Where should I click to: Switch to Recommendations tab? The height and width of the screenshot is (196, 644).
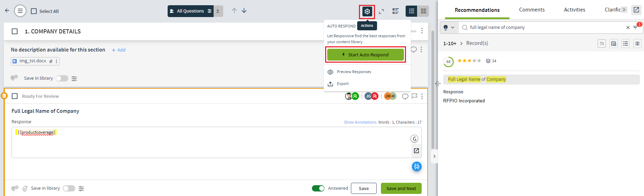pos(477,10)
